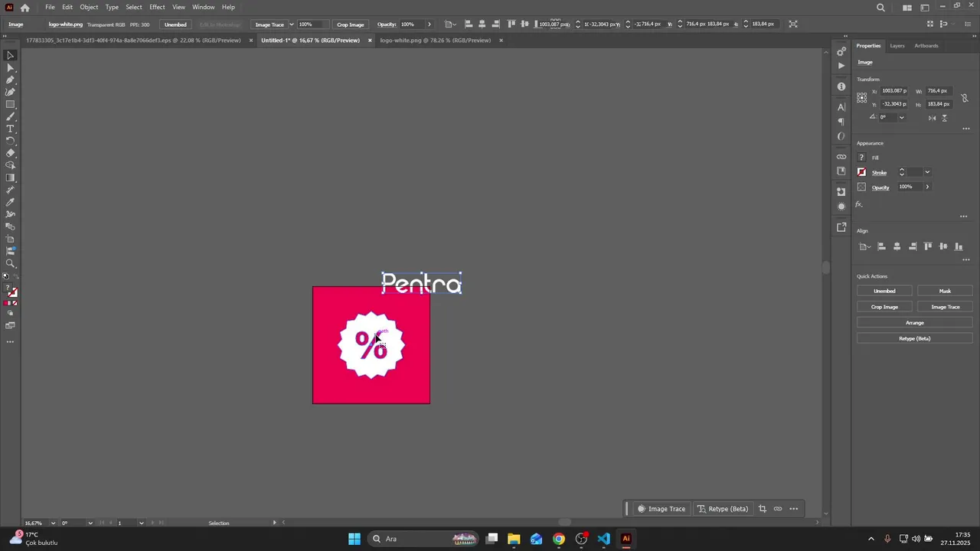Toggle constrain width and height proportions link
Screen dimensions: 980x551
965,98
